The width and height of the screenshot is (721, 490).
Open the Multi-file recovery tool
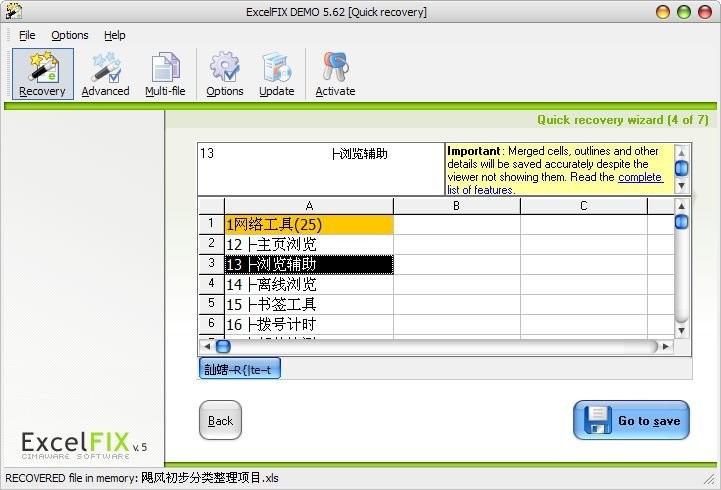tap(165, 75)
